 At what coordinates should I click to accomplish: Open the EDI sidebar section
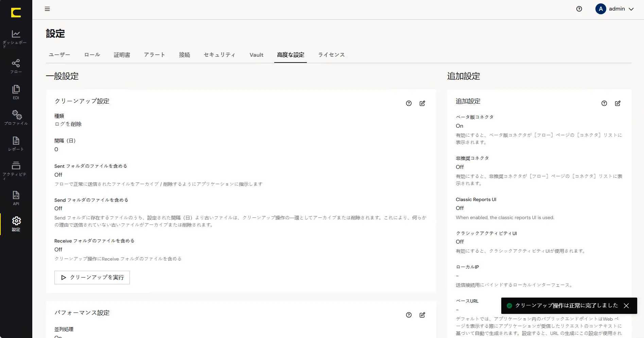pos(16,92)
